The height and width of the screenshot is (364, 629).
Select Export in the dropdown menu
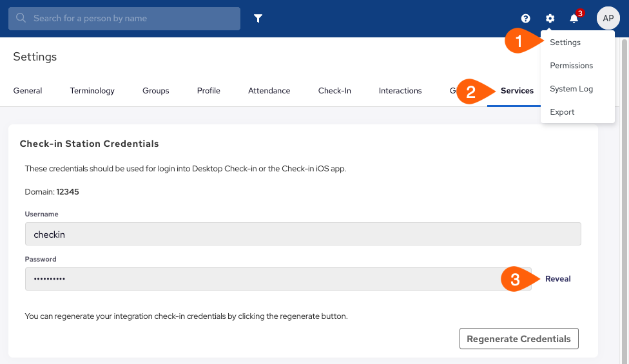click(x=562, y=112)
